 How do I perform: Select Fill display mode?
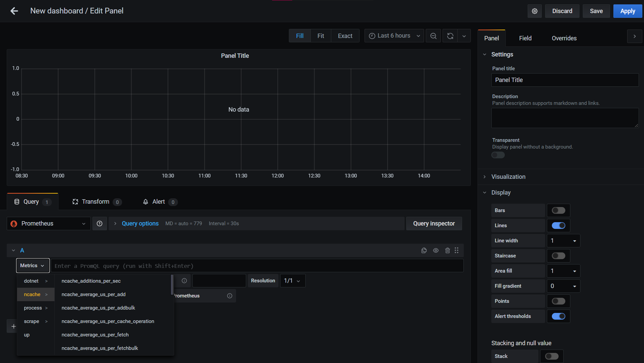pyautogui.click(x=300, y=36)
